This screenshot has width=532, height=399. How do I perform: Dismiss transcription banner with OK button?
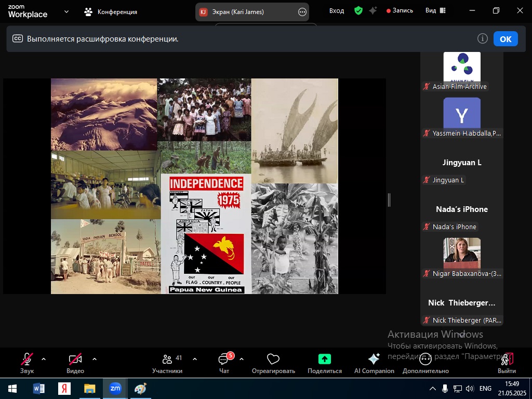506,39
